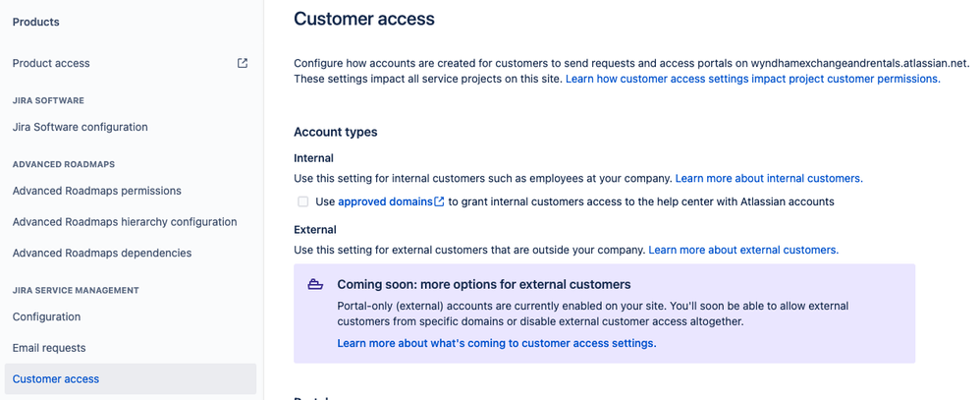The width and height of the screenshot is (980, 400).
Task: Go to Advanced Roadmaps permissions
Action: tap(97, 191)
